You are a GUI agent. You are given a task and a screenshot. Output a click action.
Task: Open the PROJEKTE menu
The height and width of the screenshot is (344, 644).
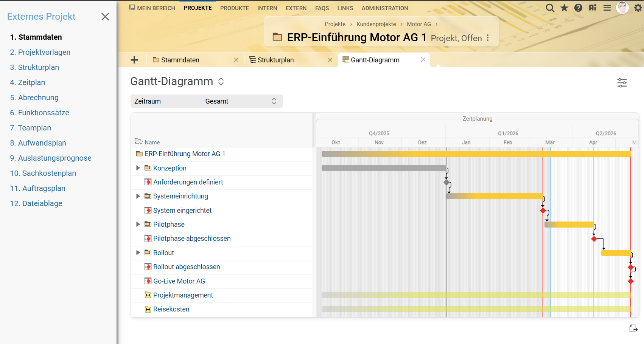198,8
